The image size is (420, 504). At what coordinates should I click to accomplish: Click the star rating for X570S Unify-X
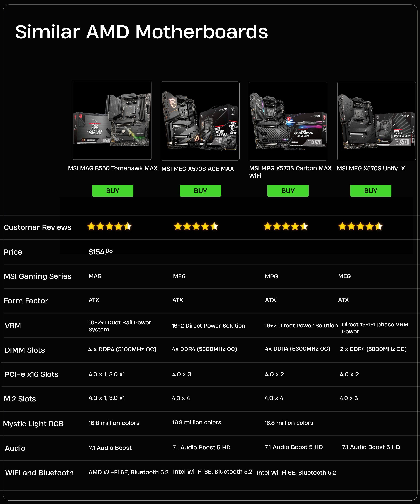click(x=360, y=226)
